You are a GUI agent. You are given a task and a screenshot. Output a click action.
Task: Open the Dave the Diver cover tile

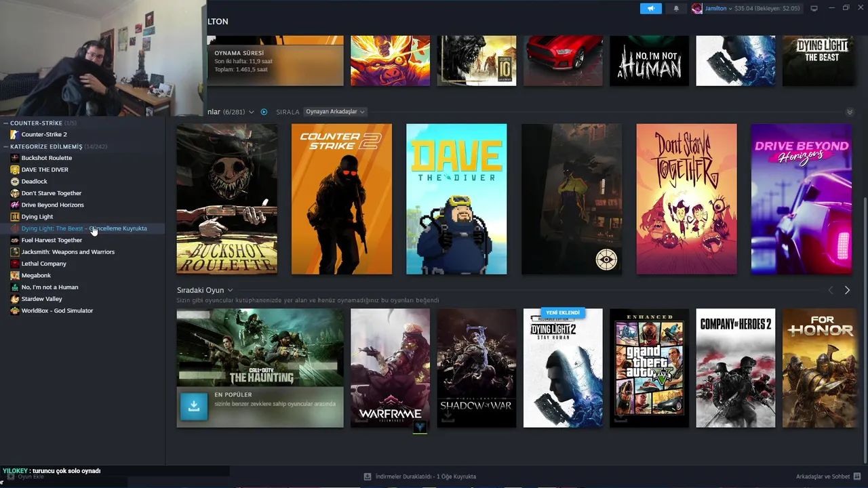(x=456, y=199)
